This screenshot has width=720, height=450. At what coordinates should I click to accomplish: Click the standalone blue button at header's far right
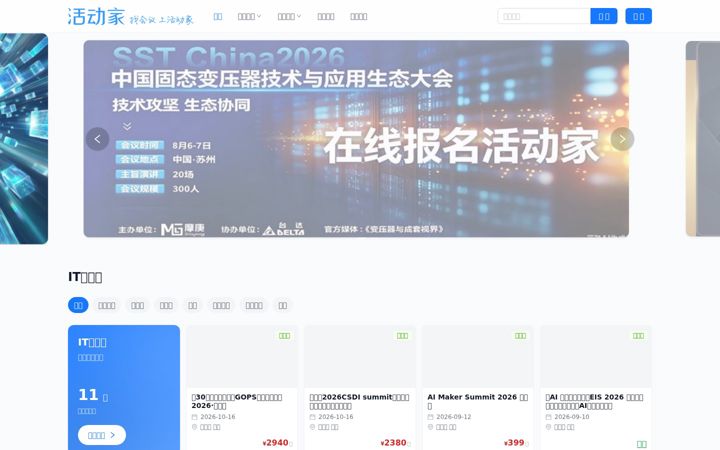point(639,16)
